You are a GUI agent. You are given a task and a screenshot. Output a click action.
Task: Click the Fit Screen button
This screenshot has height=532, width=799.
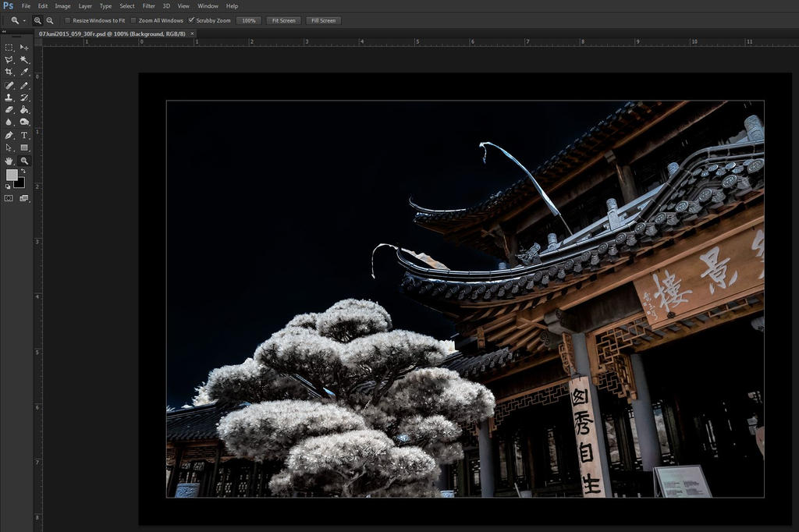(283, 20)
